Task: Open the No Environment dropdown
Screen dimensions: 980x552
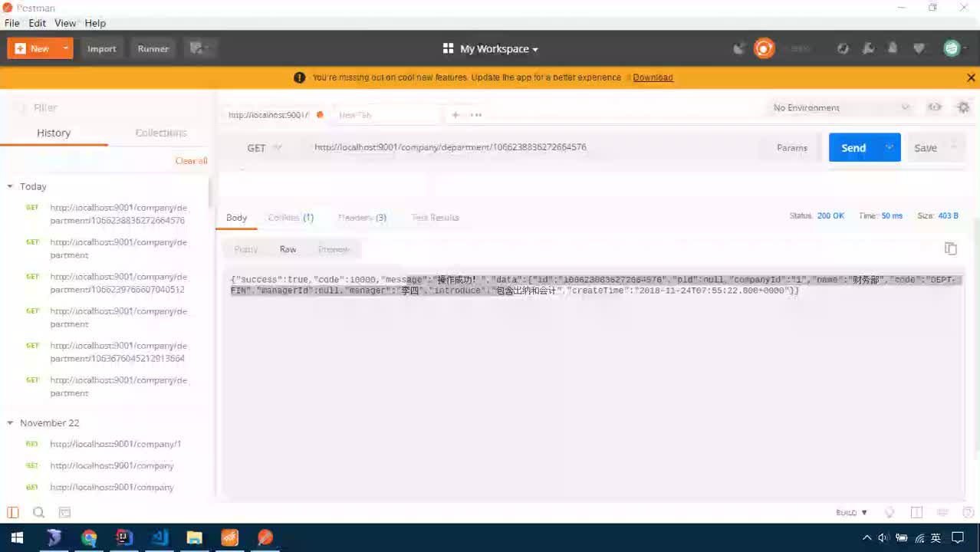Action: (840, 107)
